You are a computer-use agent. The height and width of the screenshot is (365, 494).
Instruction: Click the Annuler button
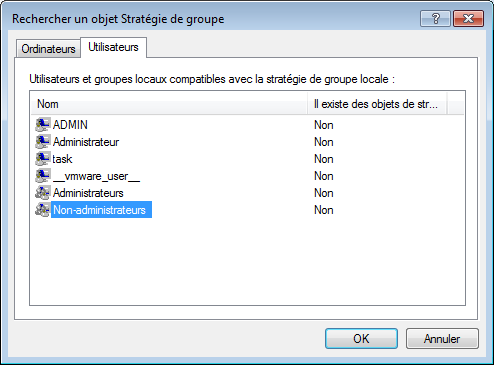tap(442, 339)
